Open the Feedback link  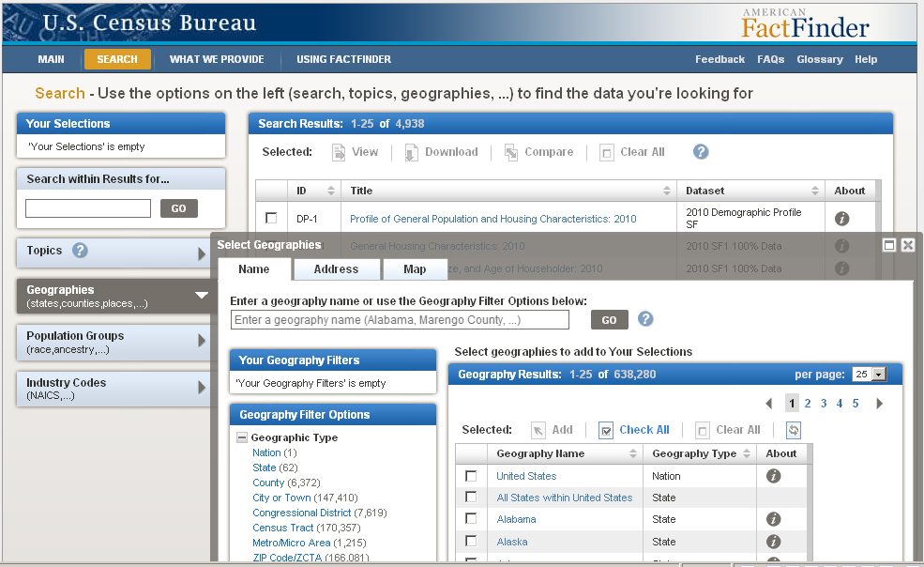[720, 59]
